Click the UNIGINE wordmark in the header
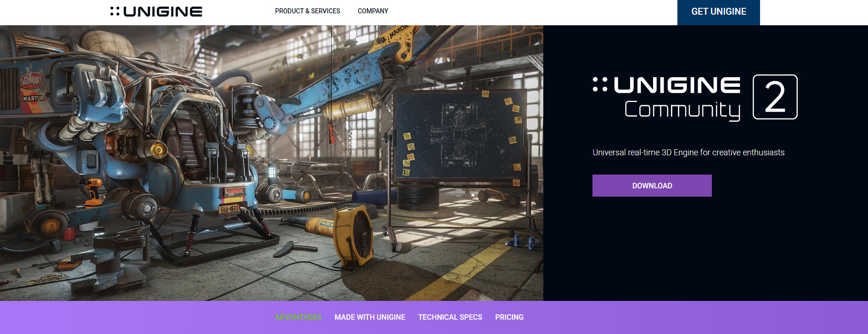This screenshot has width=868, height=334. [x=163, y=11]
